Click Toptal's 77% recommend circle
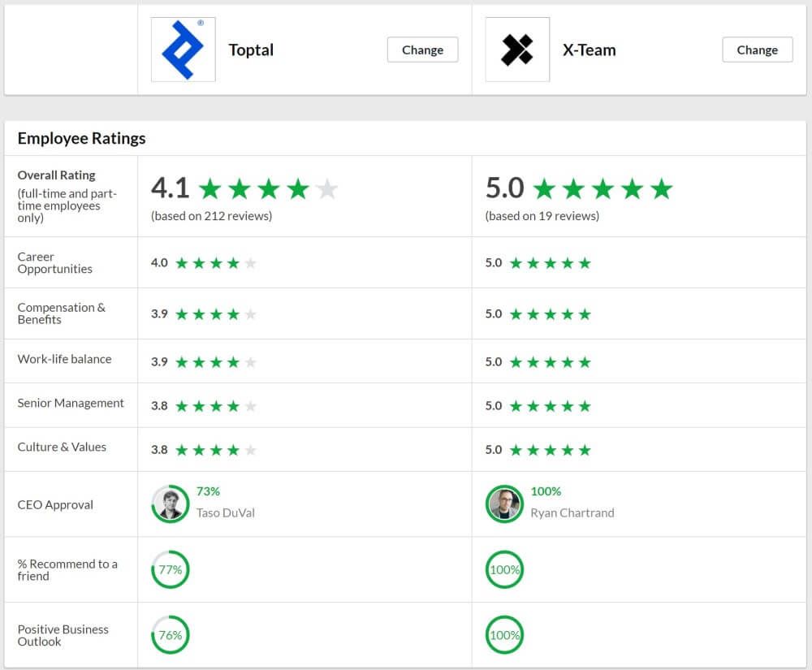812x670 pixels. (x=171, y=569)
